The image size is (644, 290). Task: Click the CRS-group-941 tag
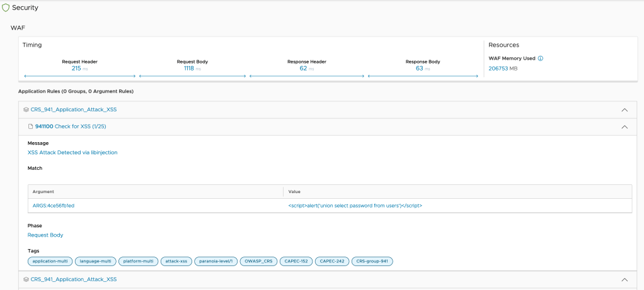click(372, 261)
